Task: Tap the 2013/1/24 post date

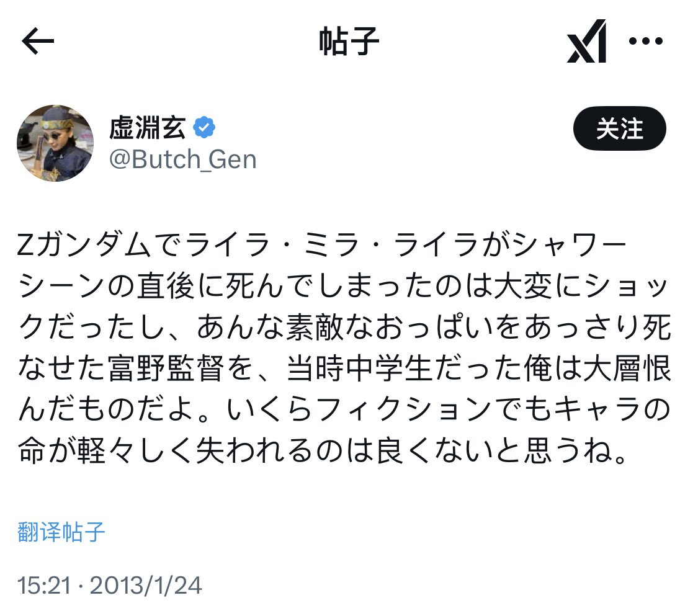Action: click(x=146, y=586)
